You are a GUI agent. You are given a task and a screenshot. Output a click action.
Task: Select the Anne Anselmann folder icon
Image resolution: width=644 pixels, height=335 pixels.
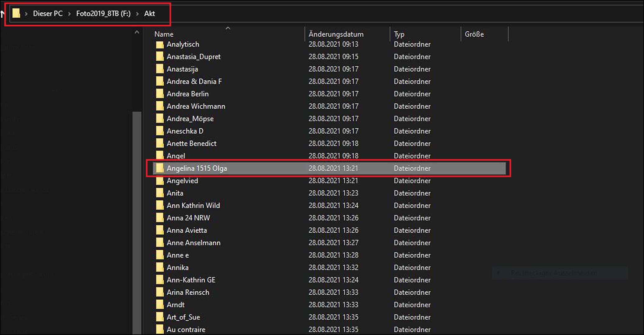click(160, 243)
